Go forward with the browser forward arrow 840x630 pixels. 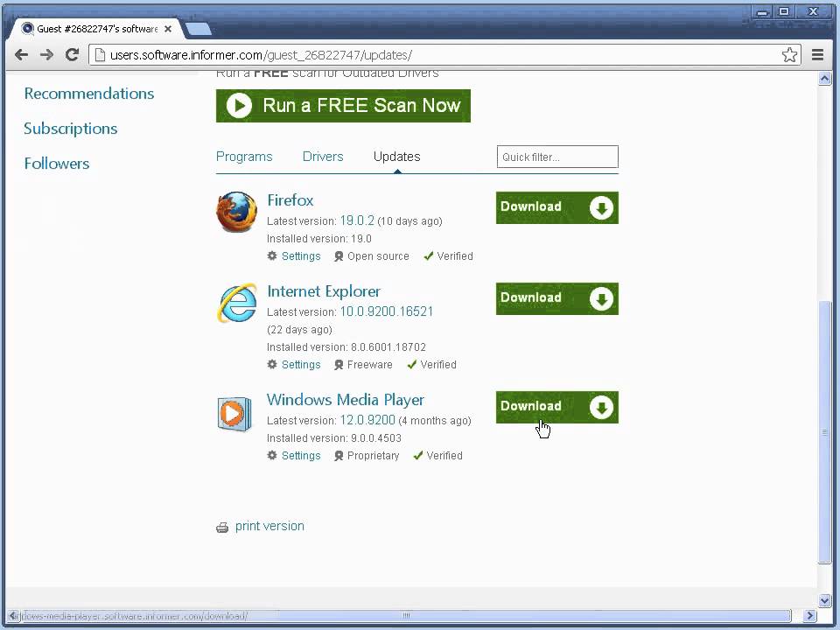(x=46, y=54)
